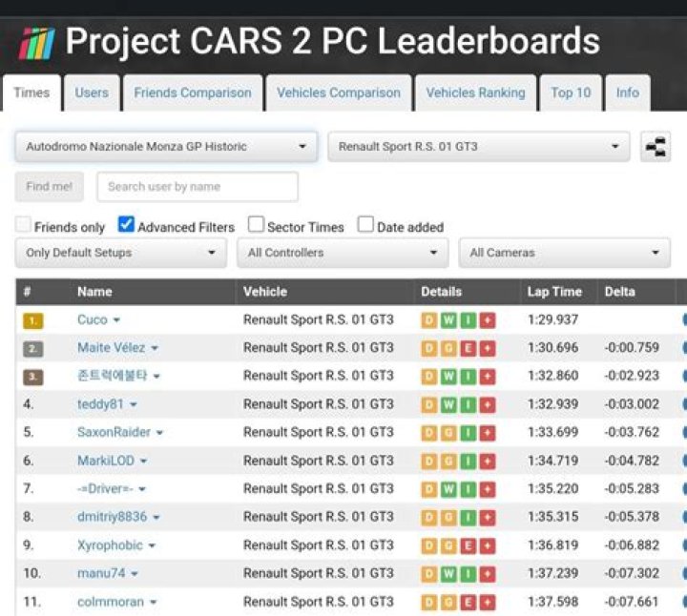
Task: Click the red plus icon in Cuco's row
Action: [x=488, y=320]
